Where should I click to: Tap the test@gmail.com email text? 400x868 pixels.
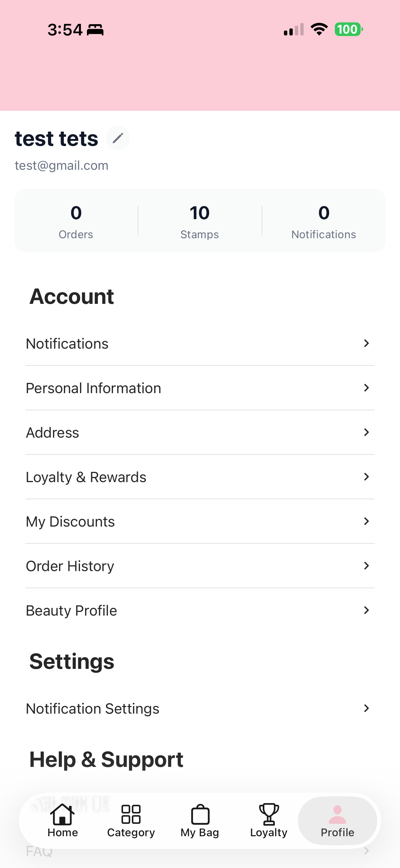pos(62,166)
